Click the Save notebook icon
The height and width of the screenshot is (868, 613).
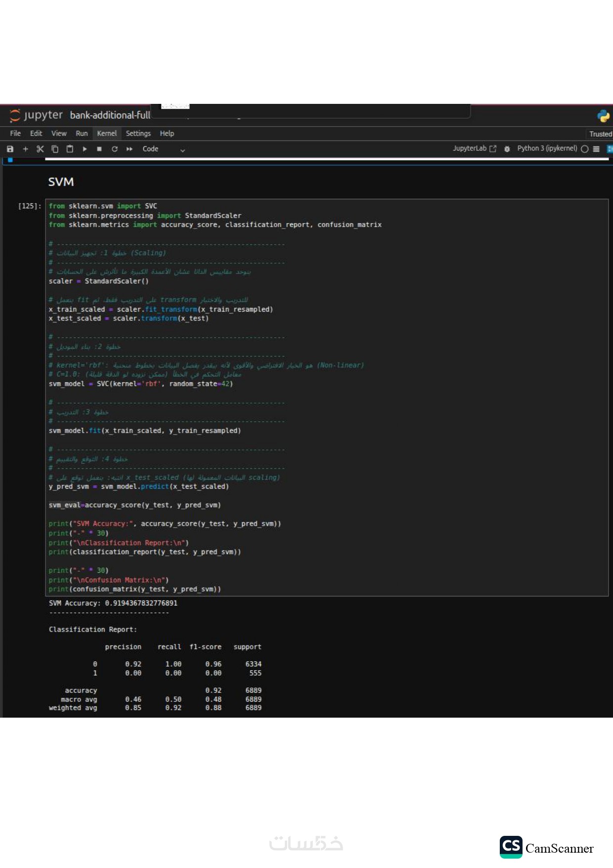coord(10,149)
